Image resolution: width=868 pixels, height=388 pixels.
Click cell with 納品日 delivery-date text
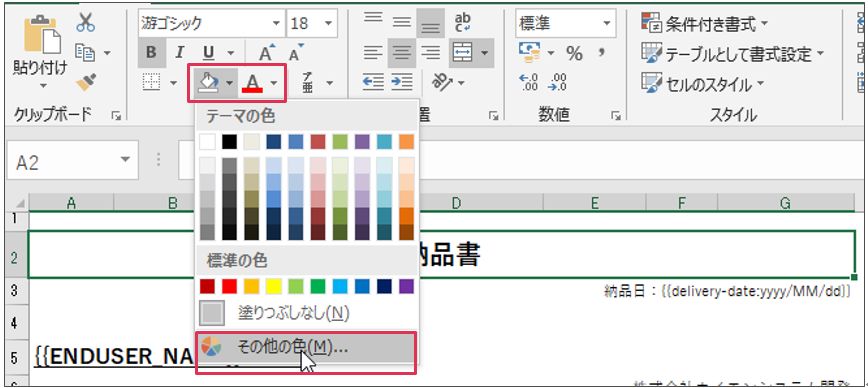point(727,290)
